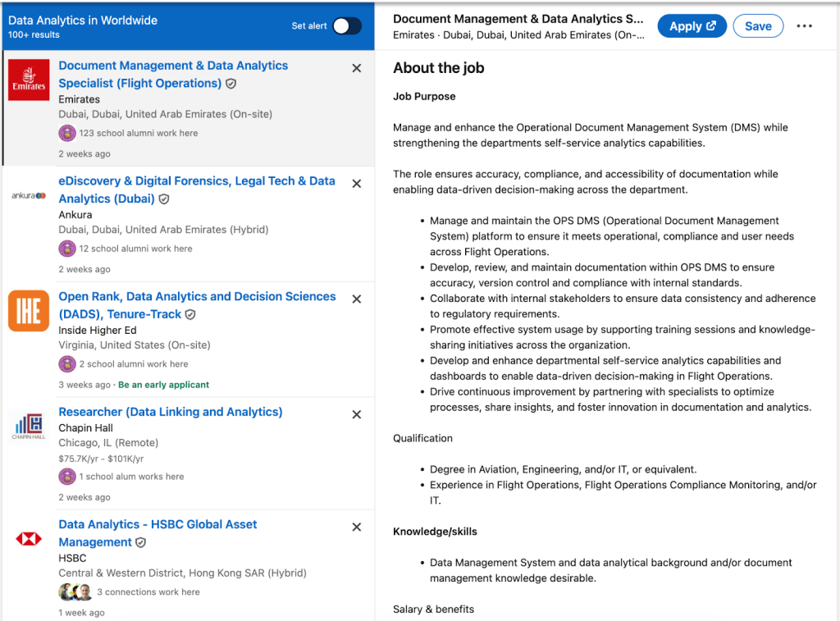Open the three-dot more options menu
The width and height of the screenshot is (840, 621).
[804, 26]
